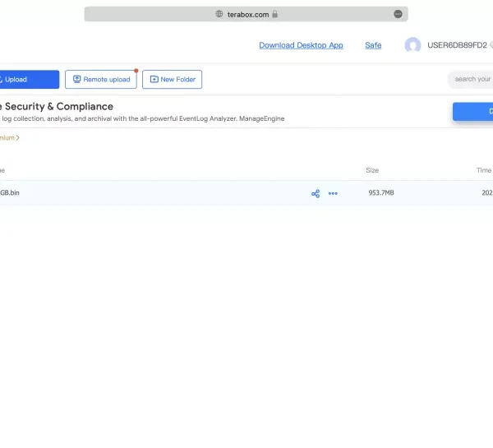Screen dimensions: 493x448
Task: Click the lock icon beside terabox.com
Action: coord(275,14)
